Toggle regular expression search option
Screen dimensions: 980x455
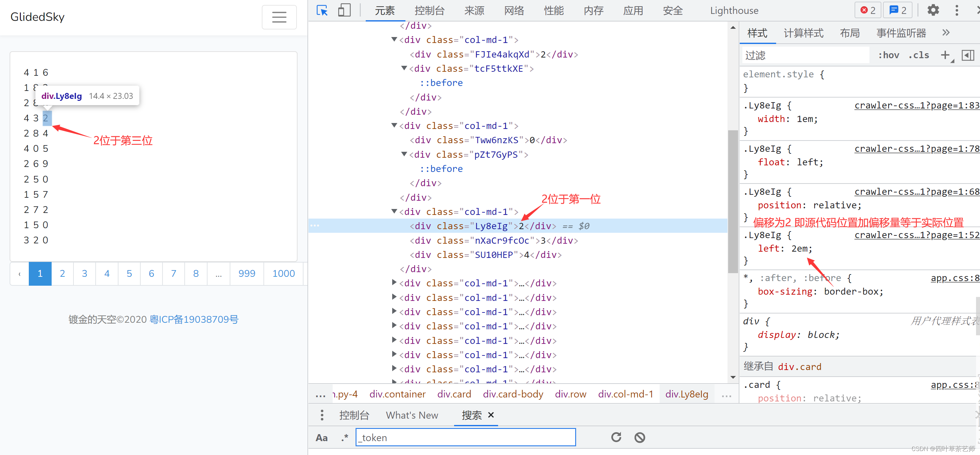coord(345,437)
